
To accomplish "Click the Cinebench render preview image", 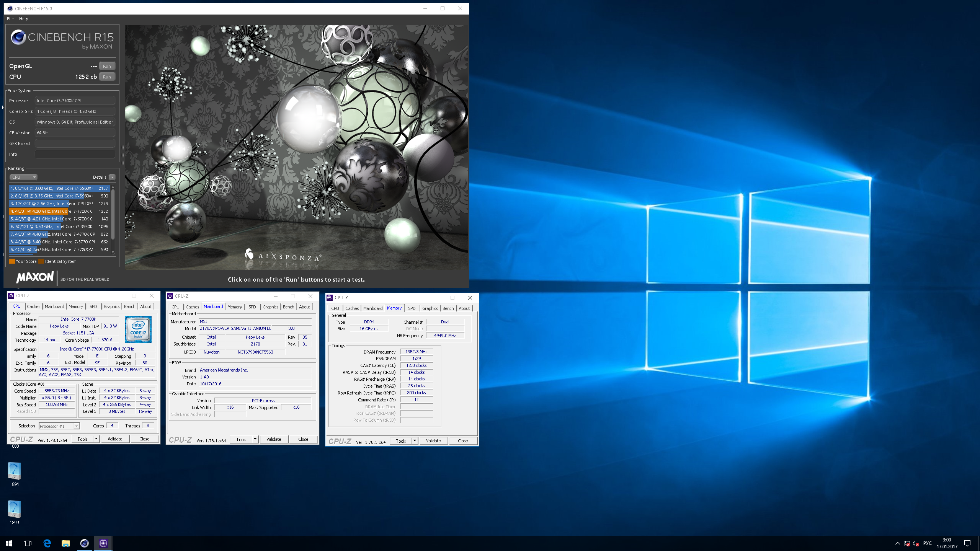I will (x=296, y=147).
